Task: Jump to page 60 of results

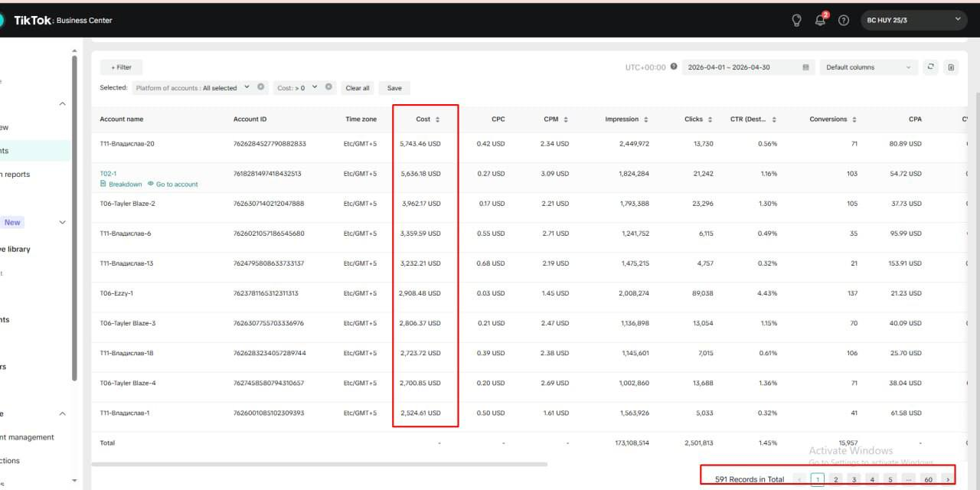Action: [x=929, y=479]
